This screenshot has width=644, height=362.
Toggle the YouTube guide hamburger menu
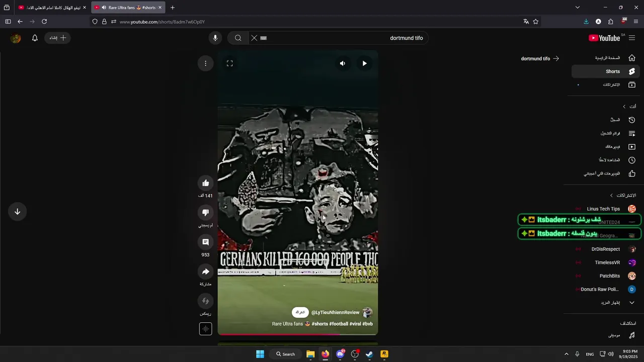coord(632,38)
